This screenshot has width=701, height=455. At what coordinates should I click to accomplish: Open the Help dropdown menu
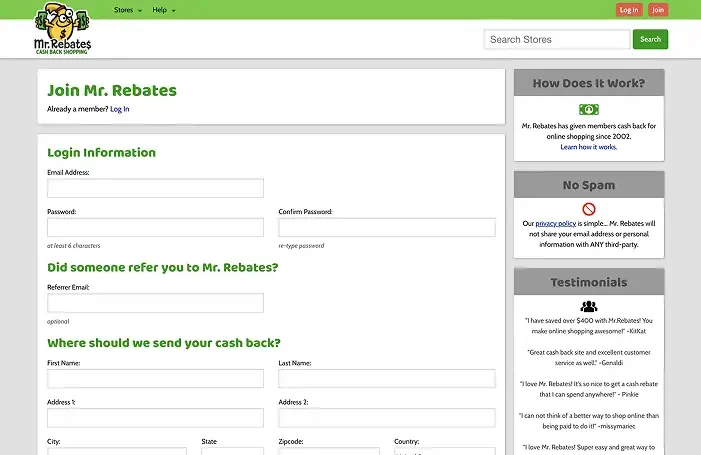click(164, 10)
